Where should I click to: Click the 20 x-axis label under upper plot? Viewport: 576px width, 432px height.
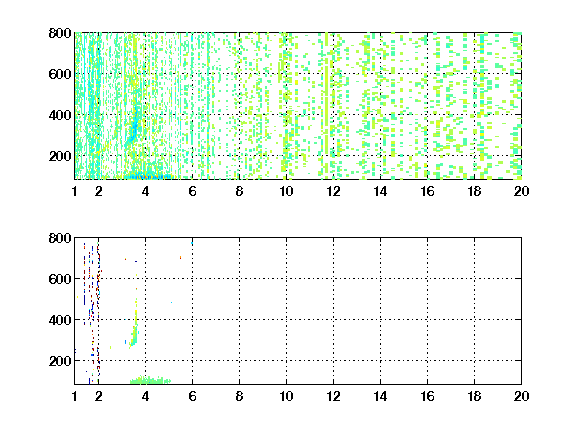521,191
